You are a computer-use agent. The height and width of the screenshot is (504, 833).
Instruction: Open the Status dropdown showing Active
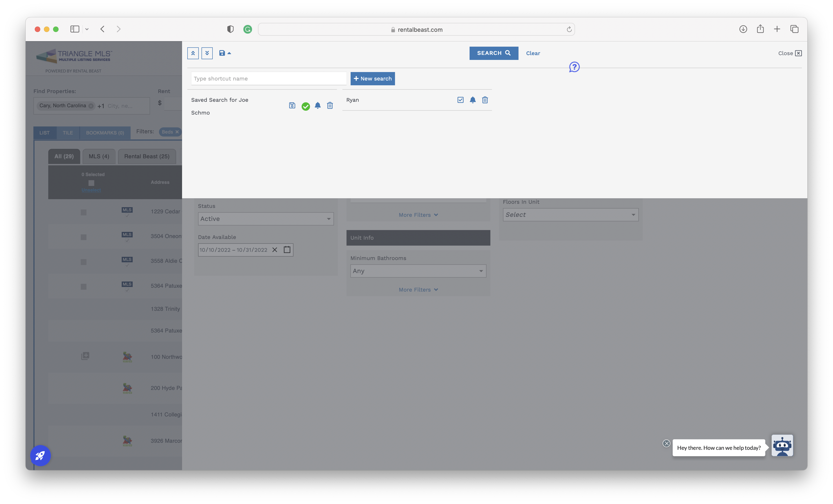pos(266,219)
